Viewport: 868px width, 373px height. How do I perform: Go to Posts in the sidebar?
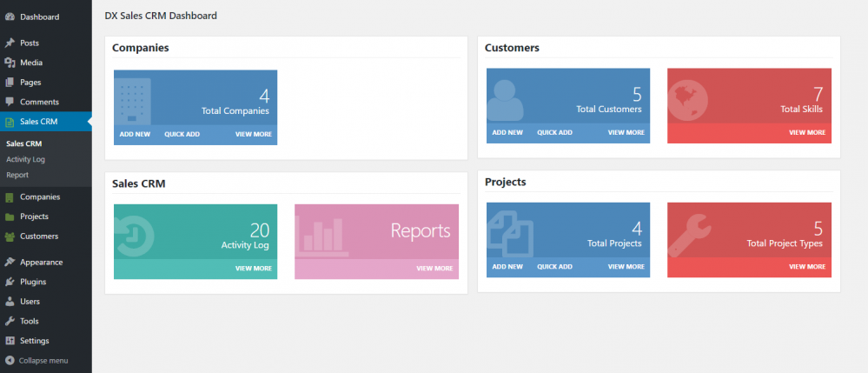(29, 43)
